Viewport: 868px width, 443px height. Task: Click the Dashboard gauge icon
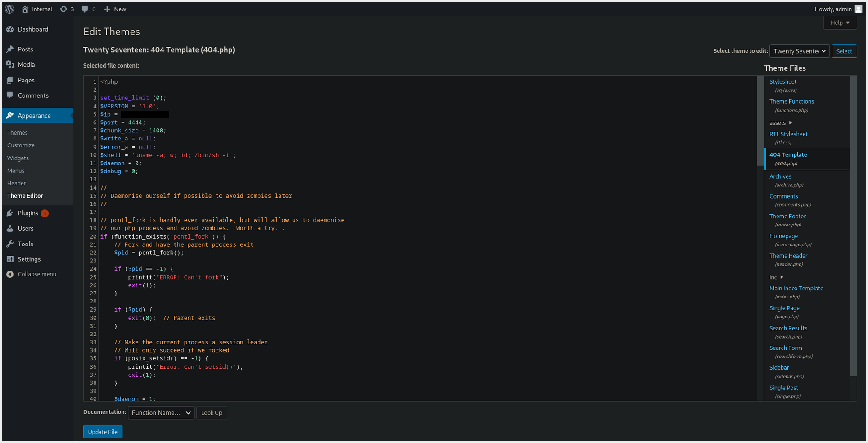10,29
